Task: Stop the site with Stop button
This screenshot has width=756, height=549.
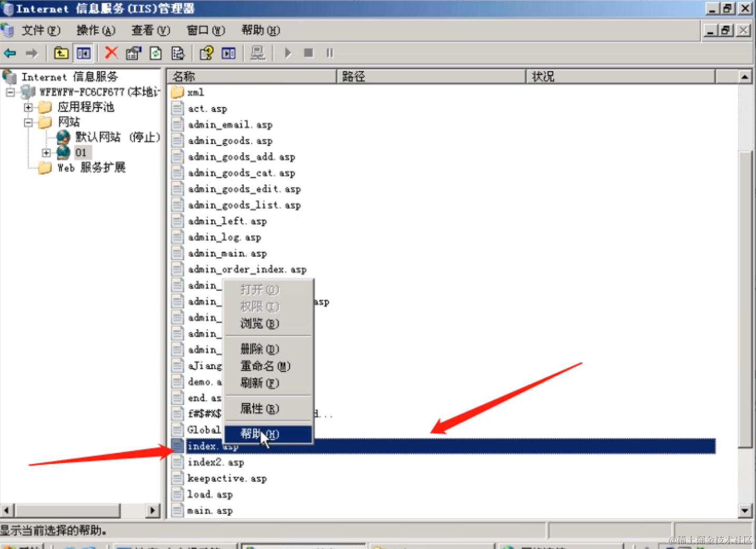Action: (x=309, y=53)
